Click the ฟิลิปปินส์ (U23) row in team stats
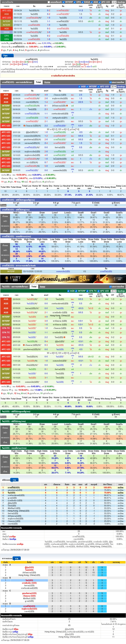This screenshot has height=644, width=126. (63, 508)
